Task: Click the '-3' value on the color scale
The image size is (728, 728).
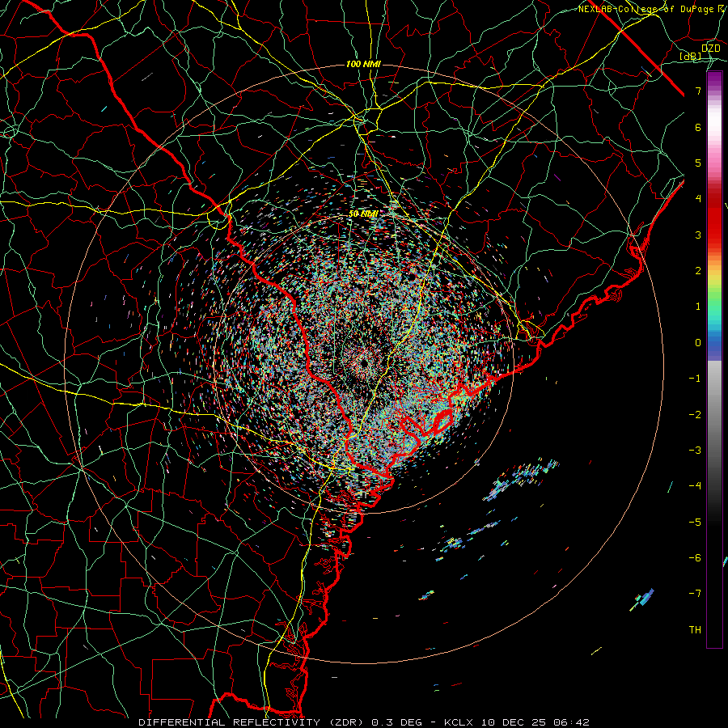Action: coord(695,451)
